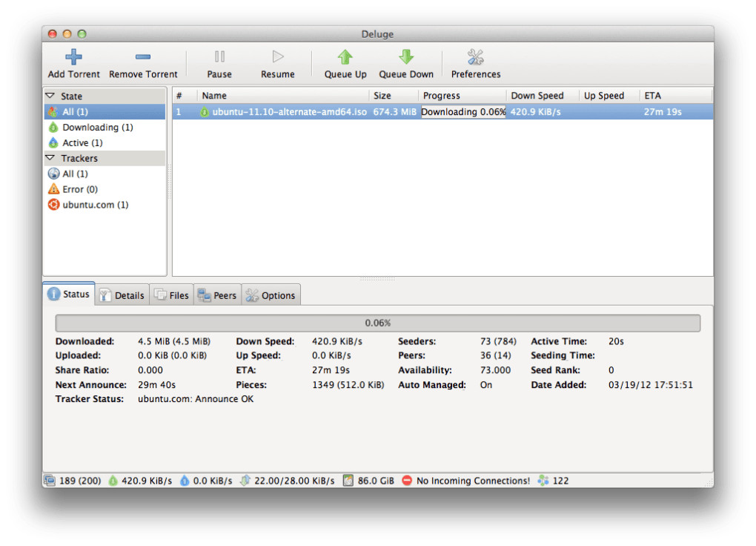The height and width of the screenshot is (546, 756).
Task: Sort by Down Speed column header
Action: (543, 95)
